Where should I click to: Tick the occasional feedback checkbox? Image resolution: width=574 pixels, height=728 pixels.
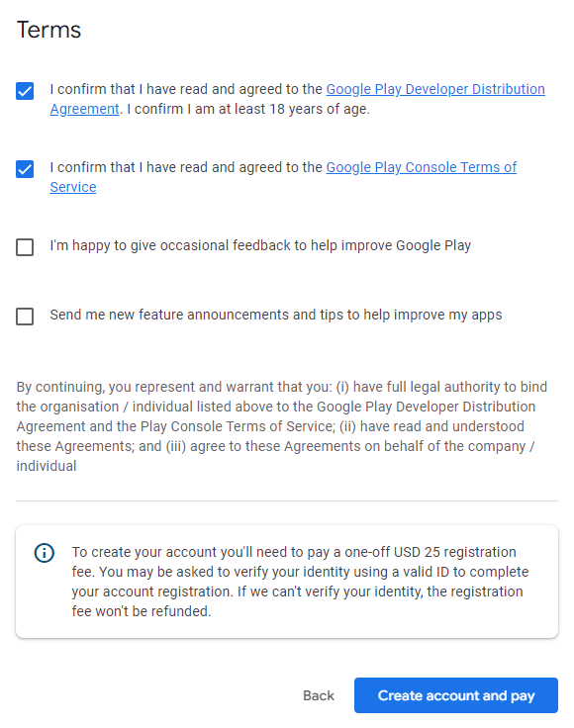[x=25, y=247]
